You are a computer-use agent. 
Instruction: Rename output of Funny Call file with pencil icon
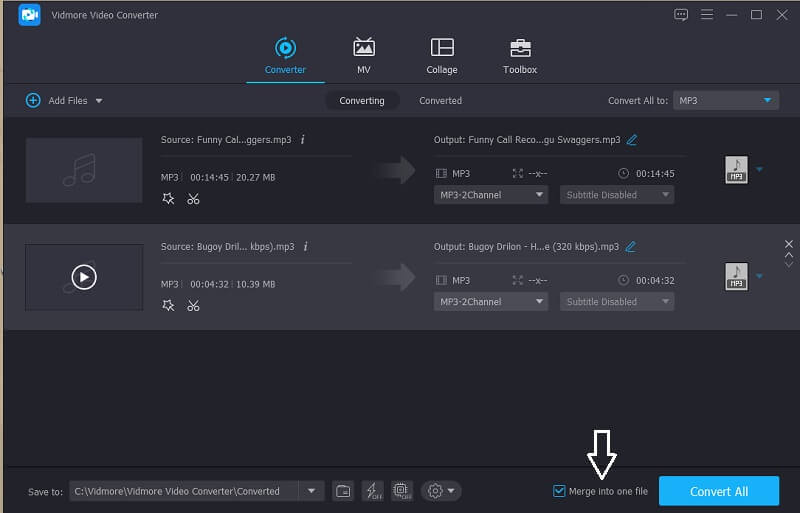tap(631, 140)
